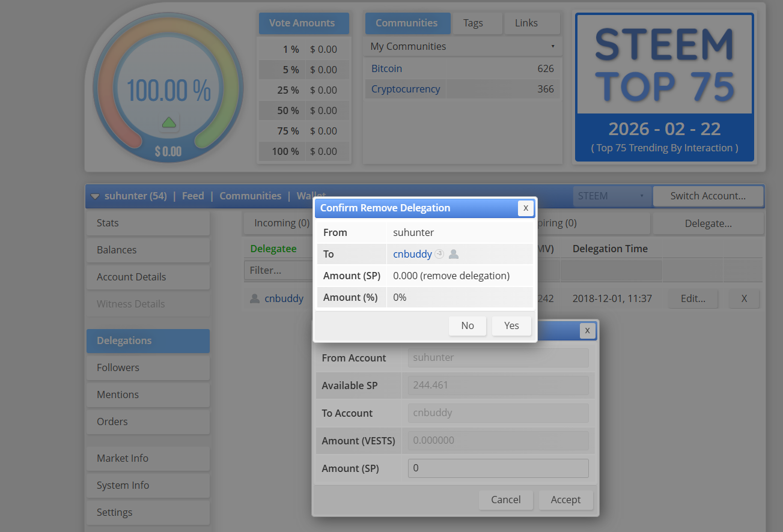Open the Mentions section

(x=148, y=394)
